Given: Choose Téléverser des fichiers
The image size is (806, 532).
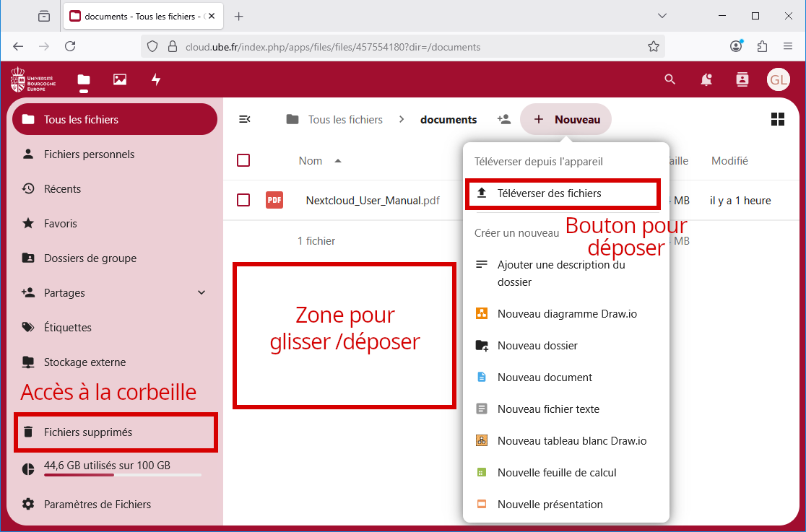Looking at the screenshot, I should (x=549, y=193).
